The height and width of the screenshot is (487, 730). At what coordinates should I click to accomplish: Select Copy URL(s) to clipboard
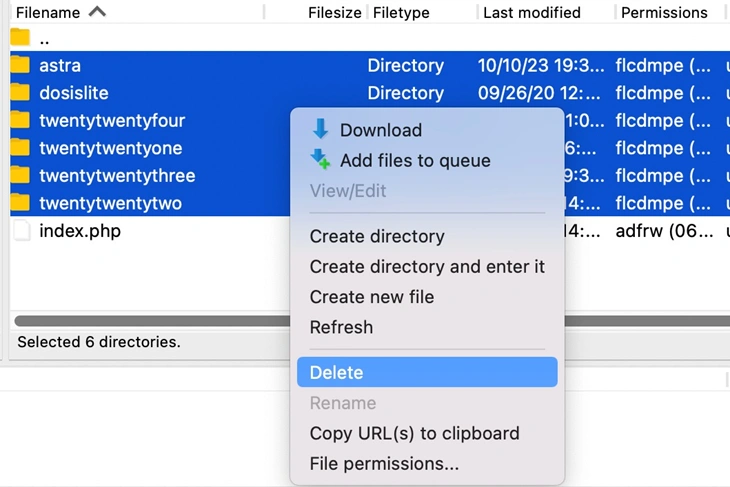(x=427, y=433)
